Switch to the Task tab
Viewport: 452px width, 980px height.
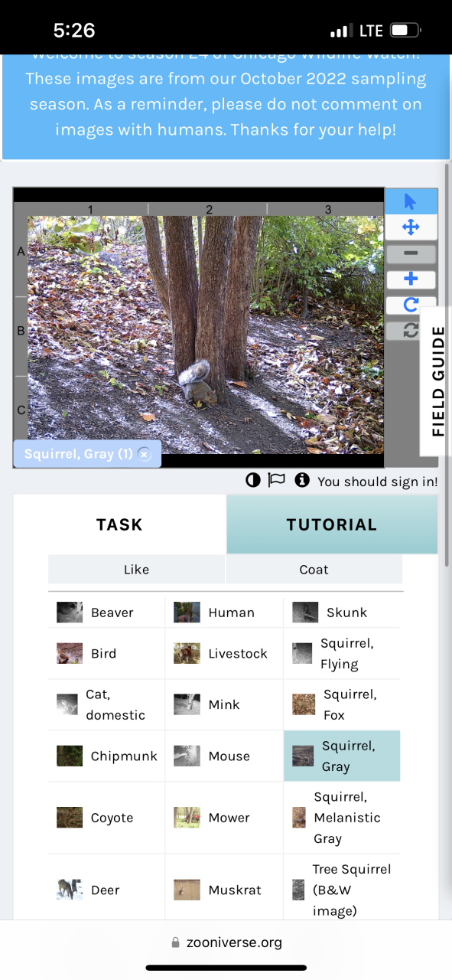coord(119,524)
